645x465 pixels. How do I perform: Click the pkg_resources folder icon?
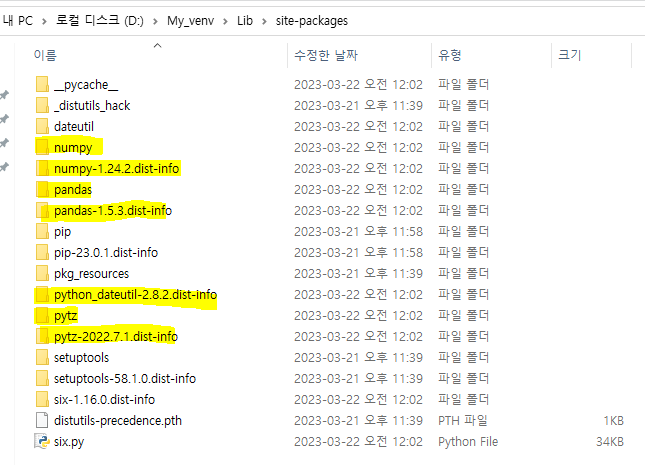coord(42,273)
